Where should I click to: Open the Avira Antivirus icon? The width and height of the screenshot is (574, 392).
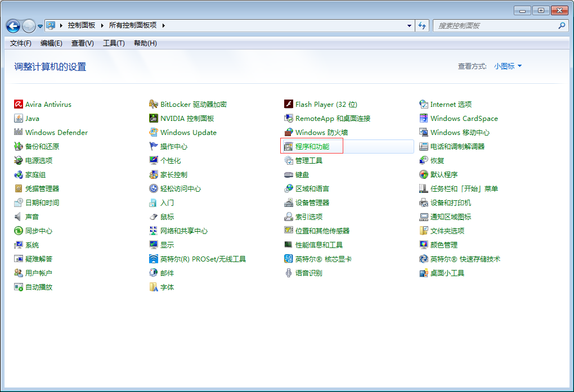tap(19, 104)
